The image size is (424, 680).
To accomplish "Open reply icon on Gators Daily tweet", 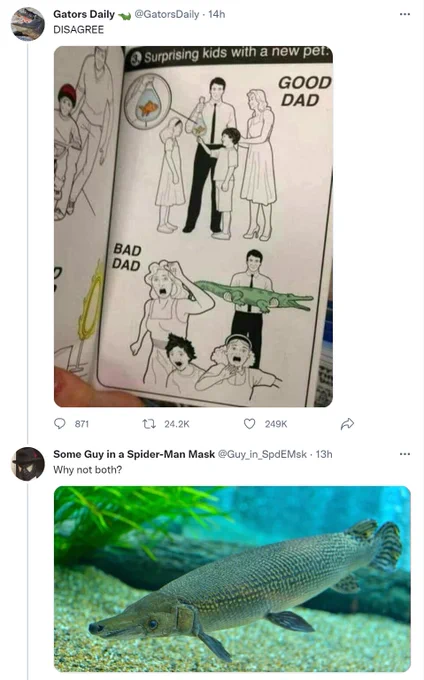I will (x=59, y=423).
